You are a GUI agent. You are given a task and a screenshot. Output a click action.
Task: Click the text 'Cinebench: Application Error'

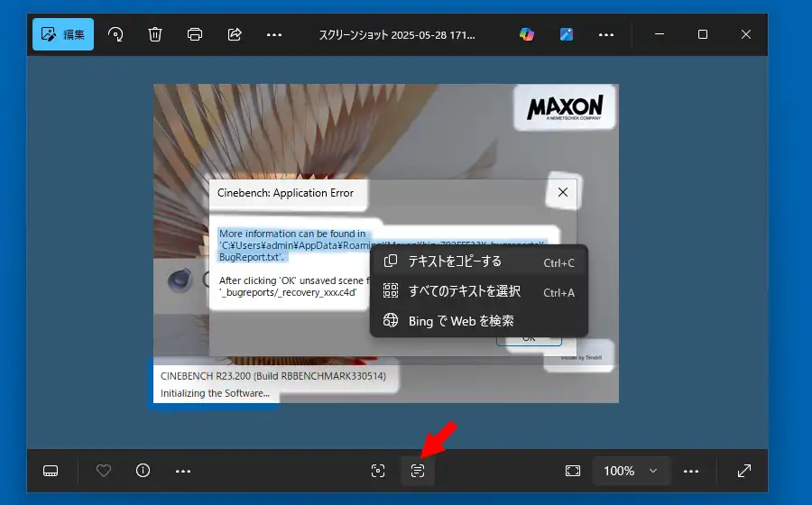coord(285,193)
